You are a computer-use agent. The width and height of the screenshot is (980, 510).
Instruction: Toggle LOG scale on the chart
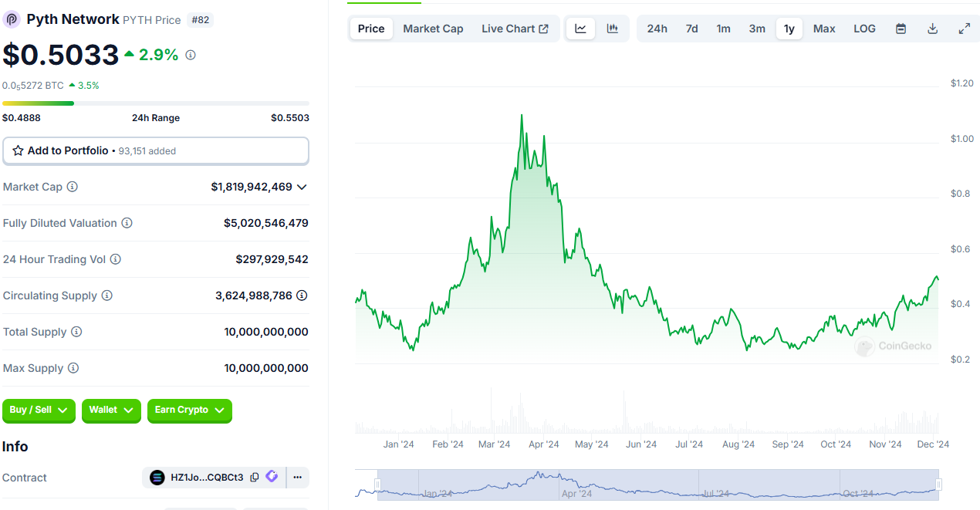(x=864, y=29)
